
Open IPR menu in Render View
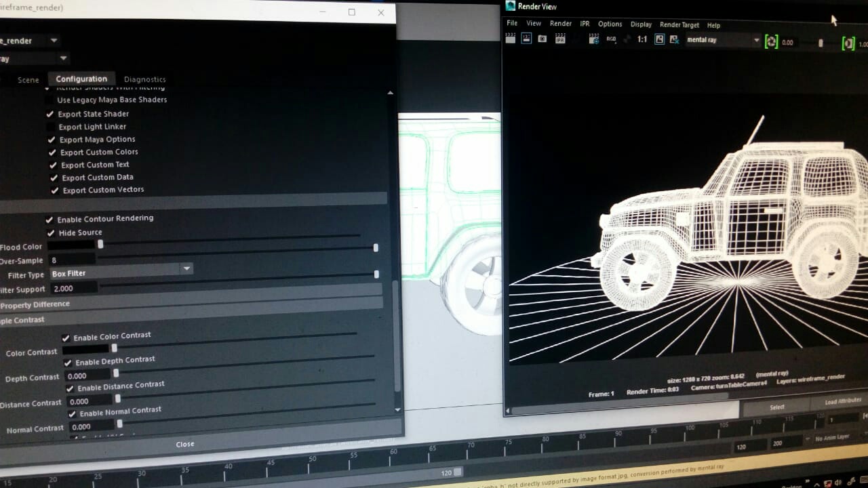585,24
